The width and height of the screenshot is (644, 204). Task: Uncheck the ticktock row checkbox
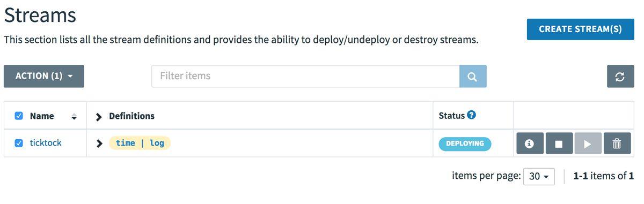point(19,143)
